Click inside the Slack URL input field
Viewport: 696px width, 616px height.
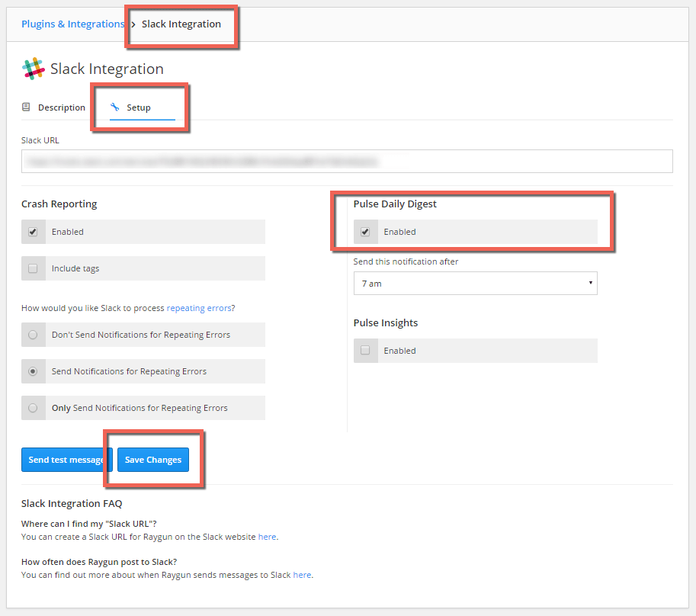347,161
